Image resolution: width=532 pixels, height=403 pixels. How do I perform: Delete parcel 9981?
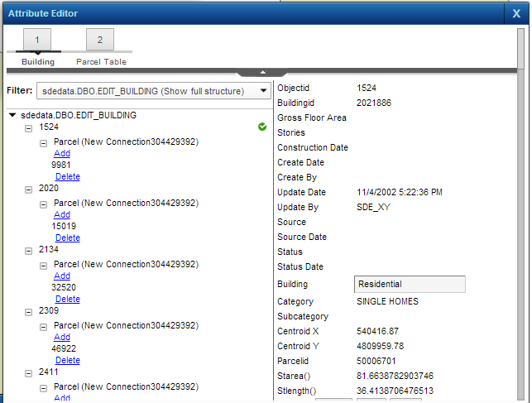[67, 176]
